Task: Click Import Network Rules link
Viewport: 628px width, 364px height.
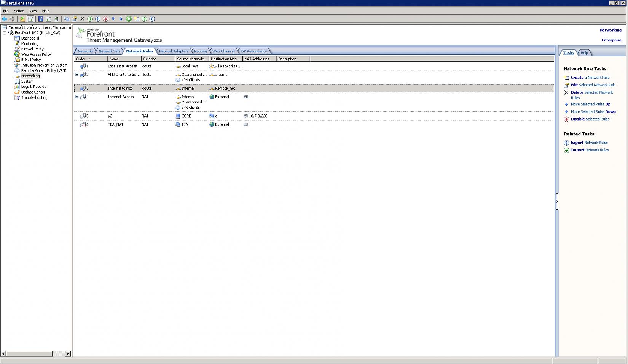Action: (x=590, y=150)
